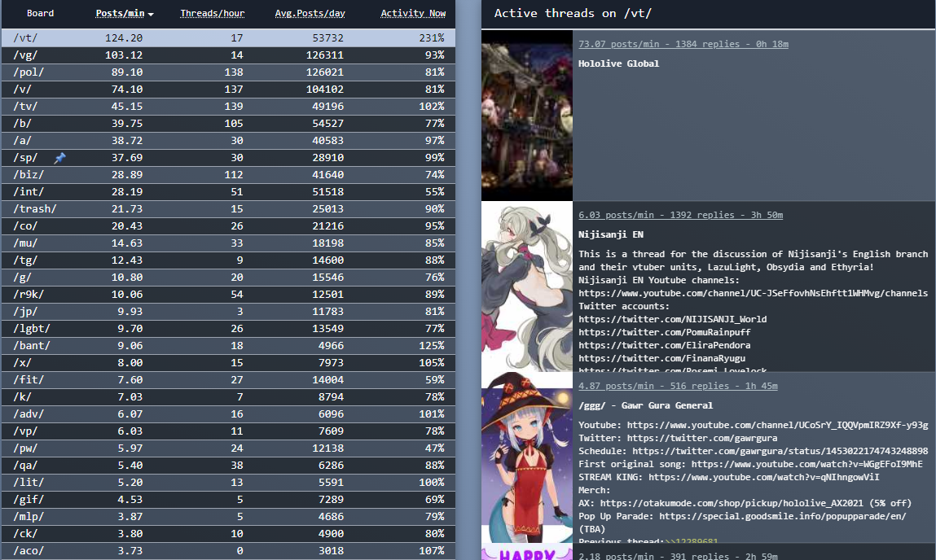Click the Board column header
This screenshot has width=936, height=560.
point(41,13)
